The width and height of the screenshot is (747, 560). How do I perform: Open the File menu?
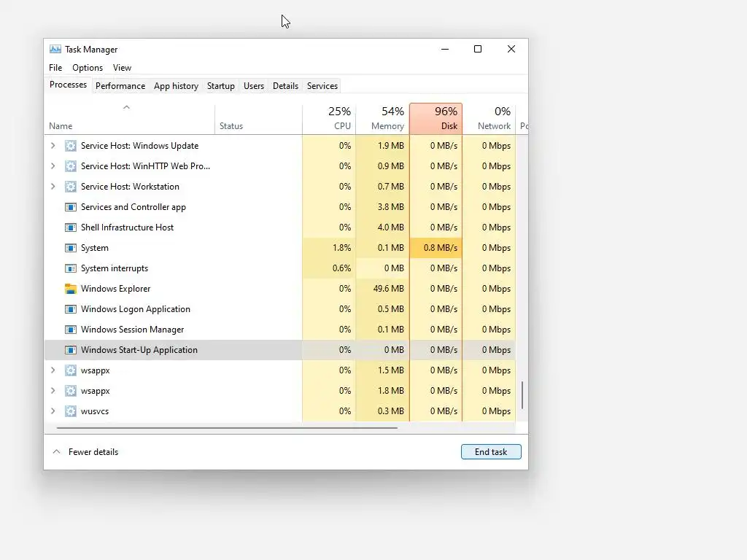coord(55,68)
